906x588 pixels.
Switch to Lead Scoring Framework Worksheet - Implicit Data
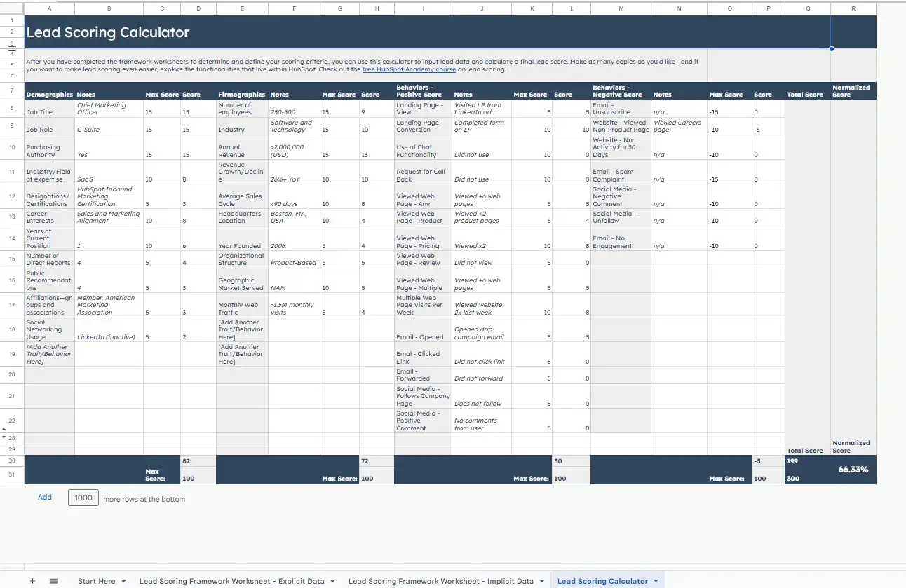440,581
